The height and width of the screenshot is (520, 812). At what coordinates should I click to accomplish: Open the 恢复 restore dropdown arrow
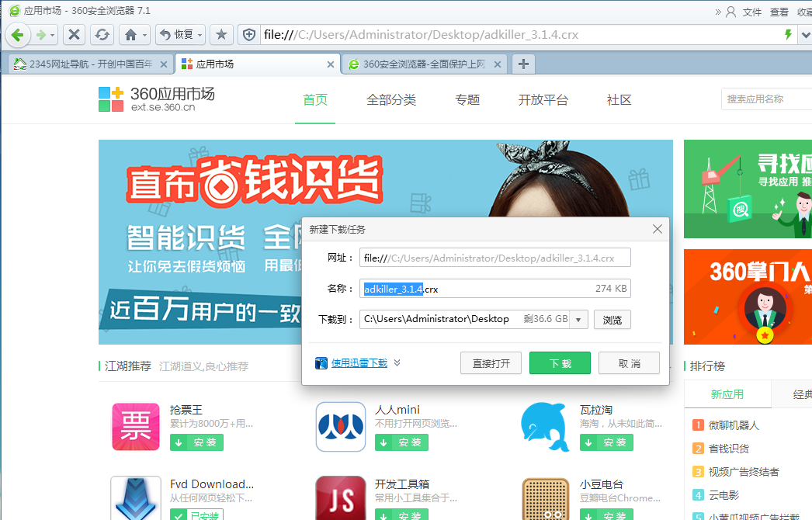coord(200,35)
